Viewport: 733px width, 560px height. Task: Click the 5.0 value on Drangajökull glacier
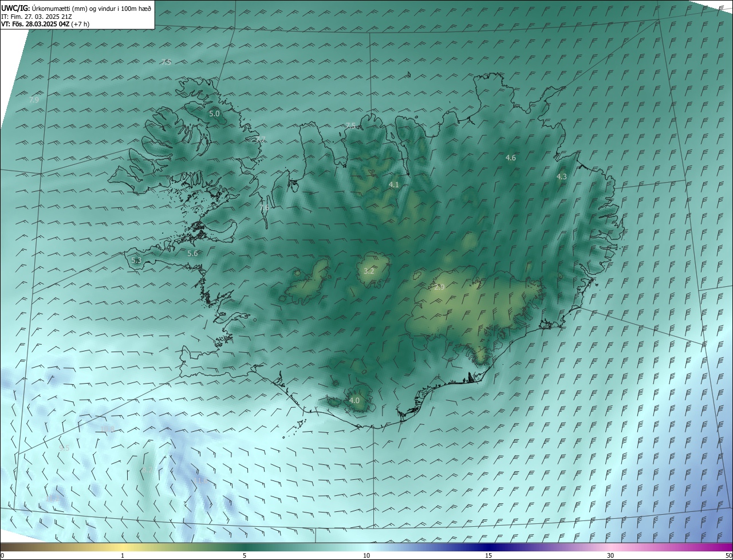tap(214, 114)
